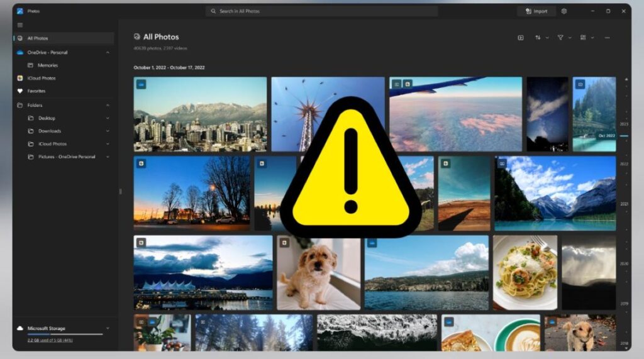Click OneDrive badge on skyline photo

141,84
